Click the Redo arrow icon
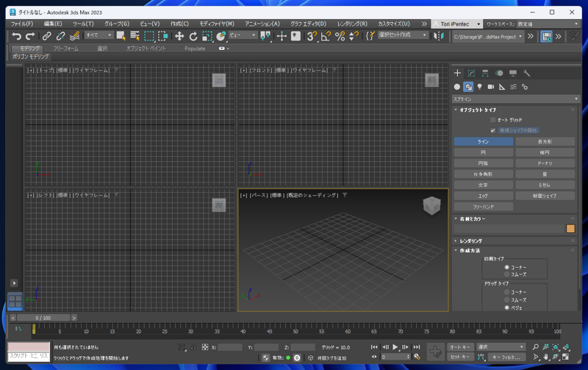 30,36
